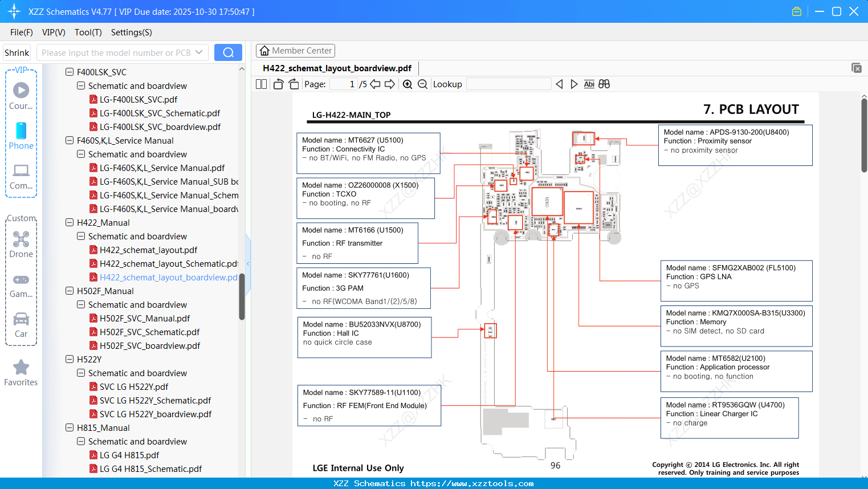868x489 pixels.
Task: Select the Car section in the sidebar
Action: click(21, 324)
